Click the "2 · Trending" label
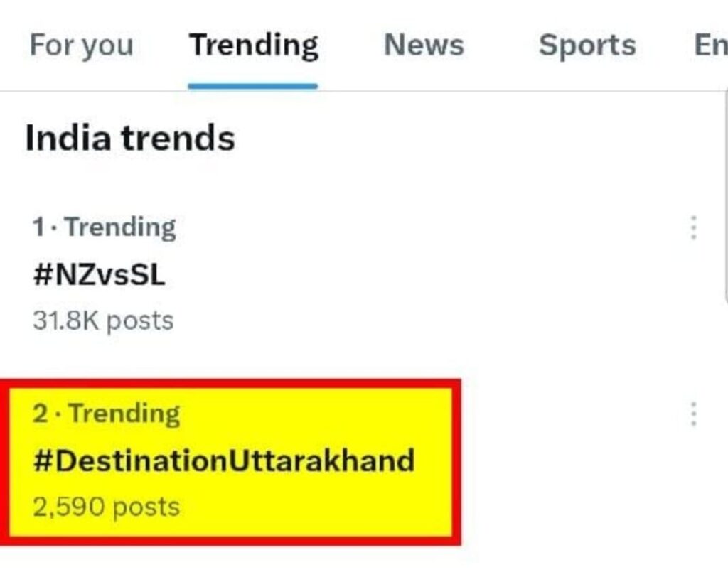This screenshot has height=582, width=728. tap(107, 414)
